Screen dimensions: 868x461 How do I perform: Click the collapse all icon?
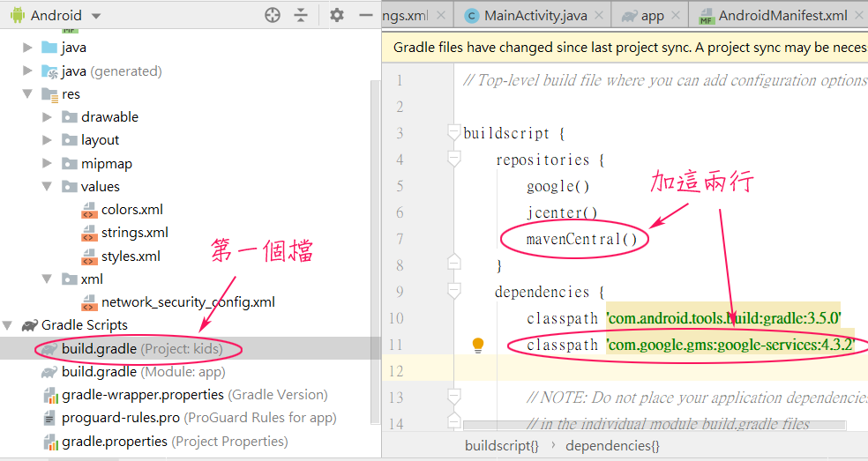pyautogui.click(x=301, y=15)
